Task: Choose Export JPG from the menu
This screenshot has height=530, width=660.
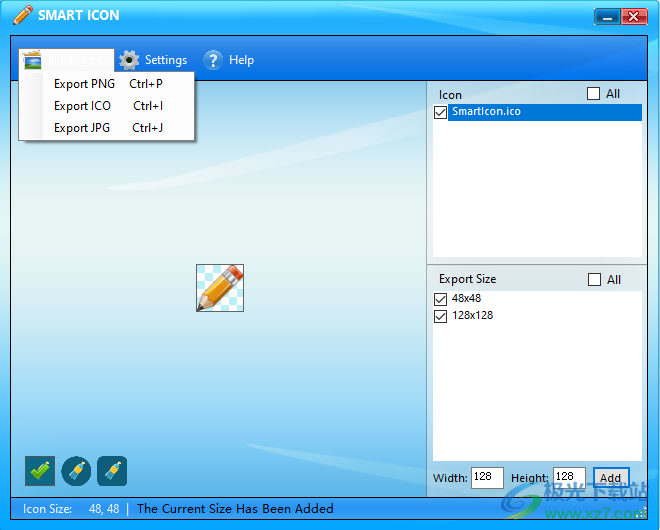Action: 108,128
